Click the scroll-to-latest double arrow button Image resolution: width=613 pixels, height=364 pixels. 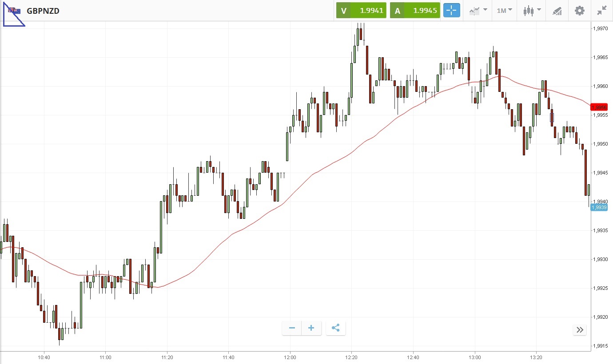pos(580,330)
